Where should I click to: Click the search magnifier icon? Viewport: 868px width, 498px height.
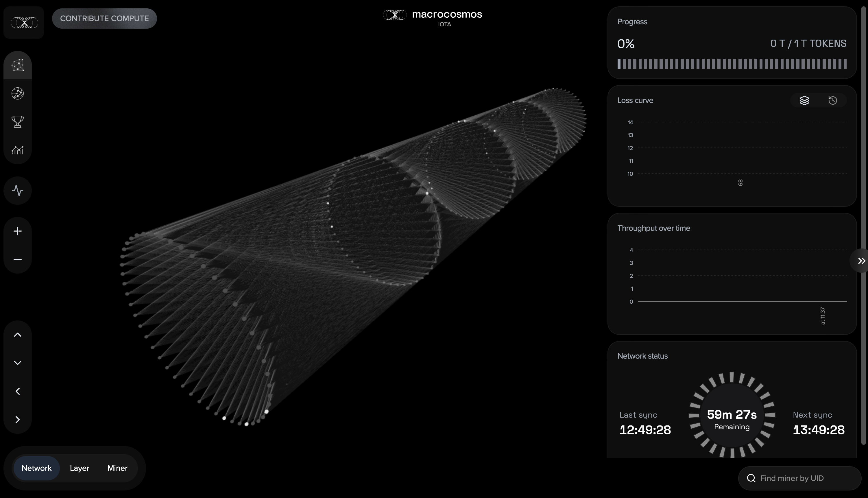coord(751,478)
